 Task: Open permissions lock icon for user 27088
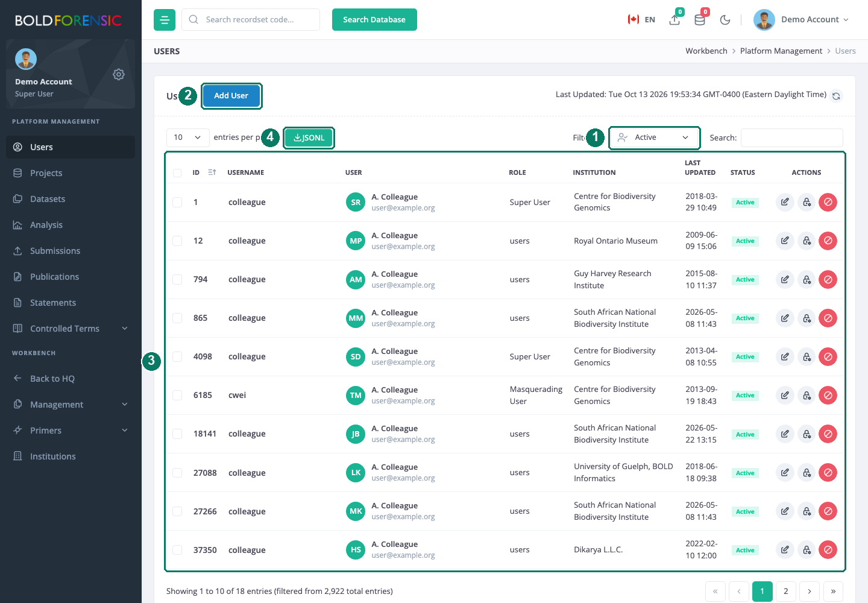(807, 473)
